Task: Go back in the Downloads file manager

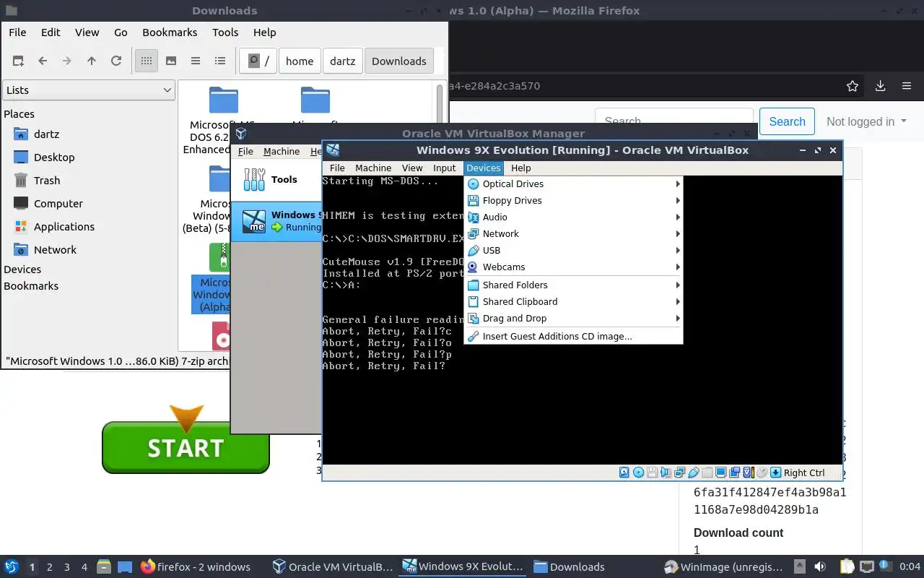Action: pos(43,61)
